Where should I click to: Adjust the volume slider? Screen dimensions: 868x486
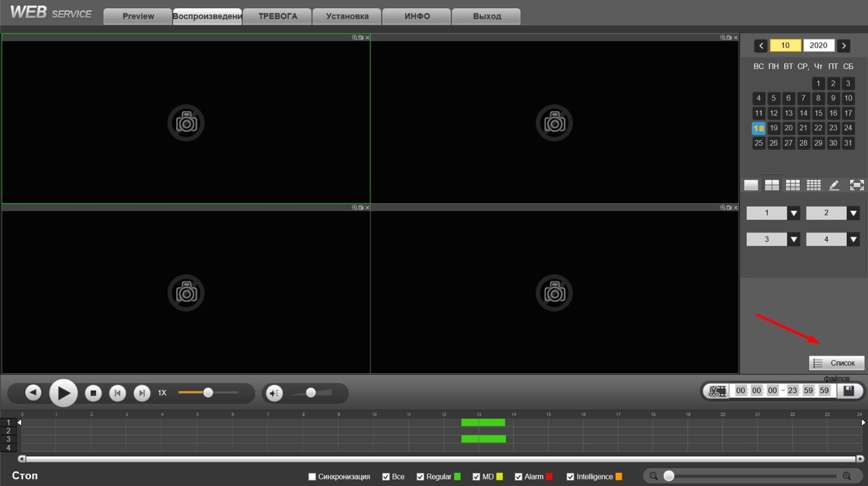pos(311,393)
